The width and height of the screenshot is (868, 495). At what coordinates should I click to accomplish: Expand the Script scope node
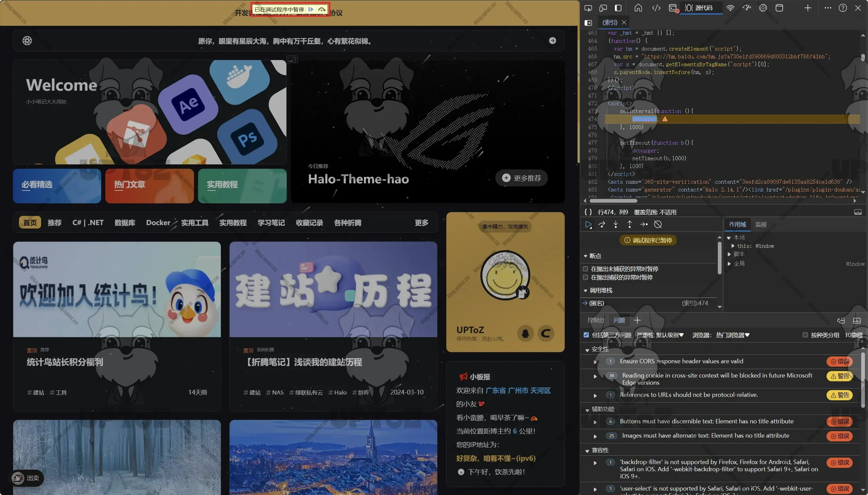729,254
